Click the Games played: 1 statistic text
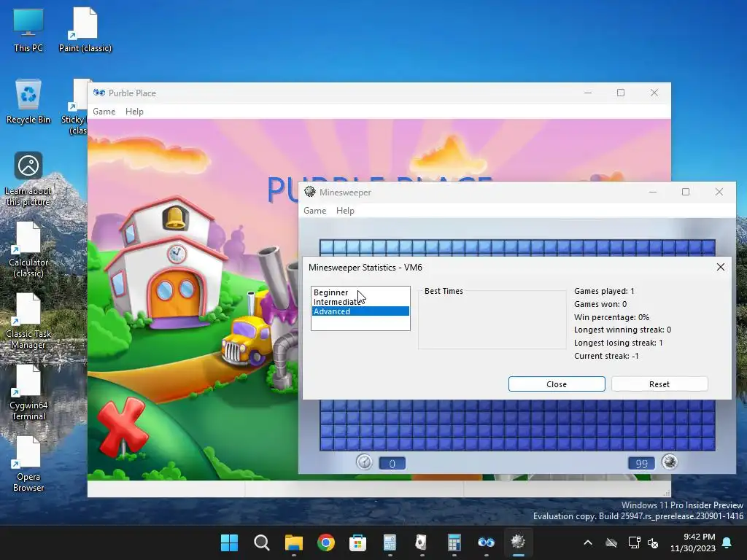The image size is (747, 560). coord(604,291)
